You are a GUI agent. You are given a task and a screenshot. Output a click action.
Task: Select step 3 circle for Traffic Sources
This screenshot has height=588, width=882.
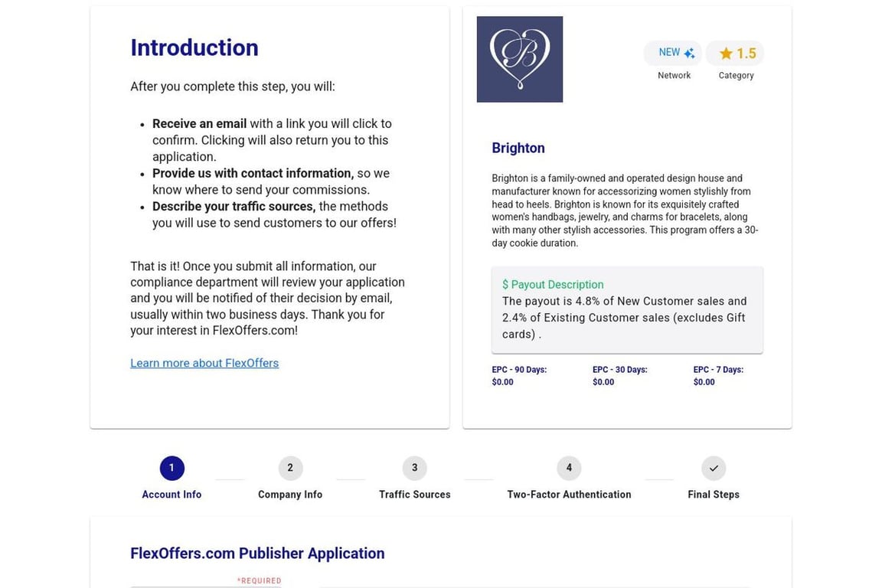tap(414, 468)
